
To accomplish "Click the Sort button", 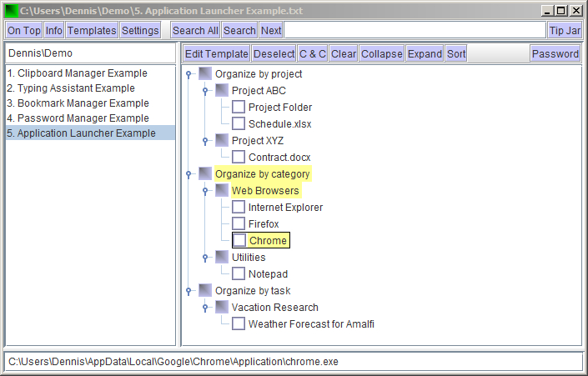I will (x=456, y=53).
